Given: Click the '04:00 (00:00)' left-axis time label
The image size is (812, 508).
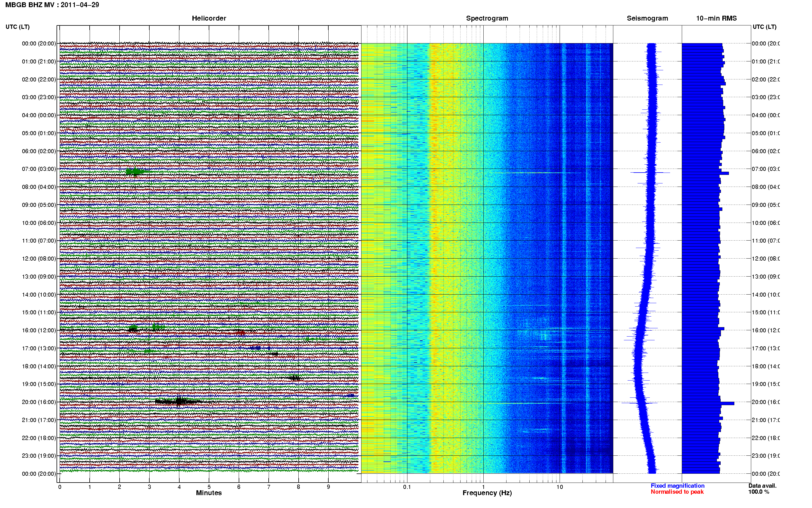Looking at the screenshot, I should (39, 115).
